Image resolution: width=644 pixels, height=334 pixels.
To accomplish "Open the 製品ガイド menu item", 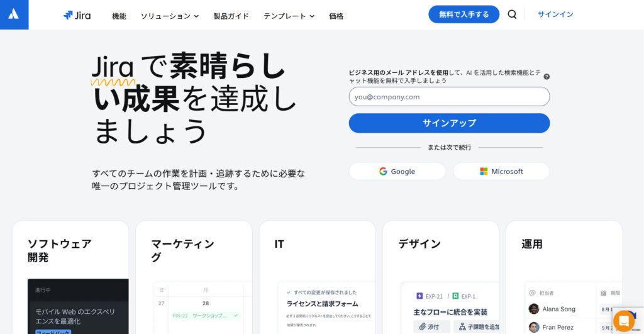I will 231,16.
